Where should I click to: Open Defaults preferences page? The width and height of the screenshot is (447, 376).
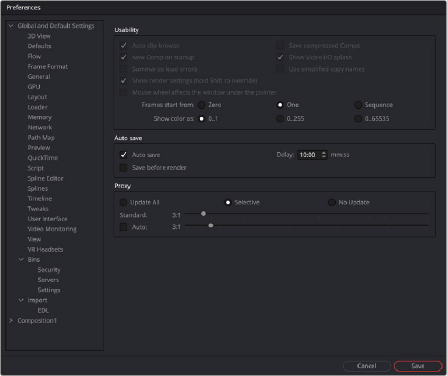[x=39, y=46]
